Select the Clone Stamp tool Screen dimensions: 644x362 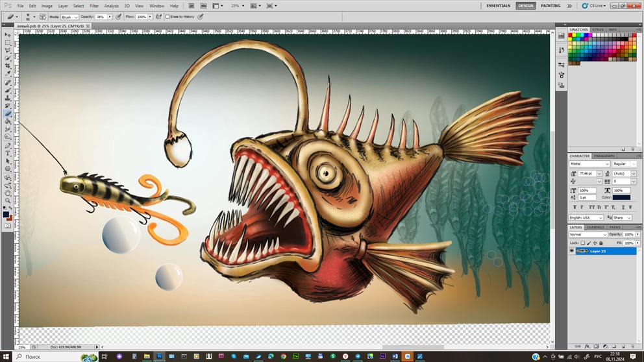(x=8, y=99)
